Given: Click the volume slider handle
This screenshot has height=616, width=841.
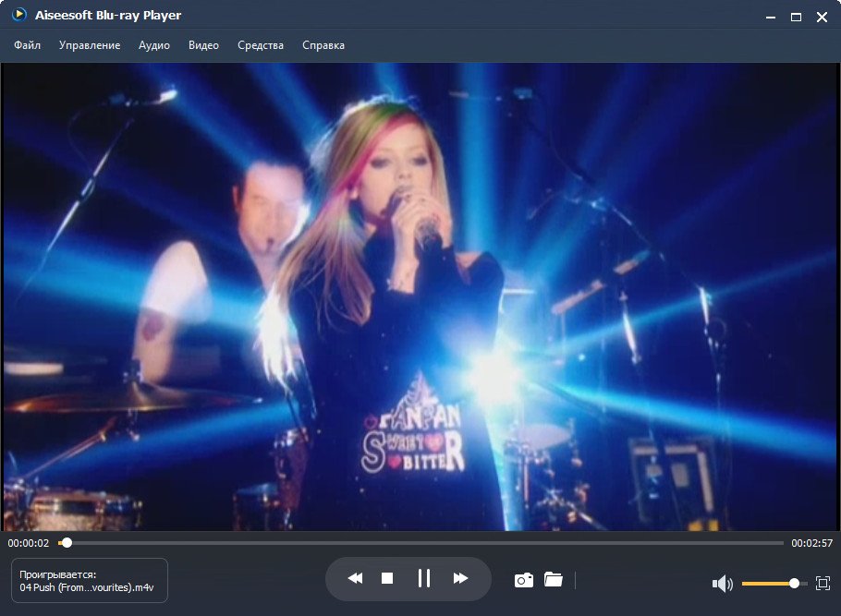Looking at the screenshot, I should coord(794,584).
